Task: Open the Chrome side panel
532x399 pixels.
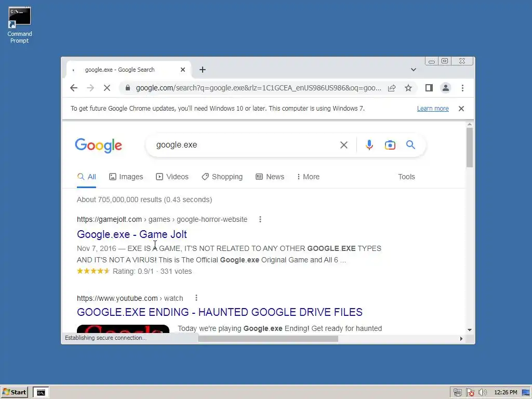Action: click(x=429, y=88)
